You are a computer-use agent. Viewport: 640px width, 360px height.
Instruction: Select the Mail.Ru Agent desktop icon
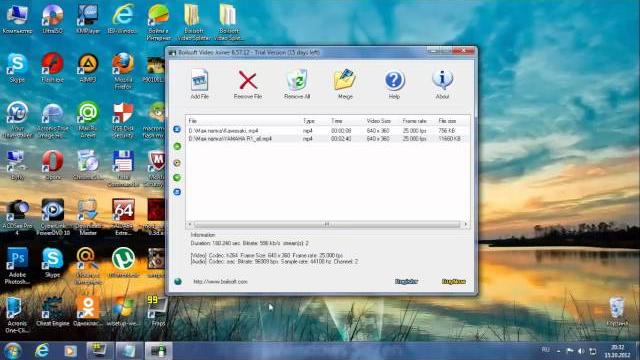88,120
